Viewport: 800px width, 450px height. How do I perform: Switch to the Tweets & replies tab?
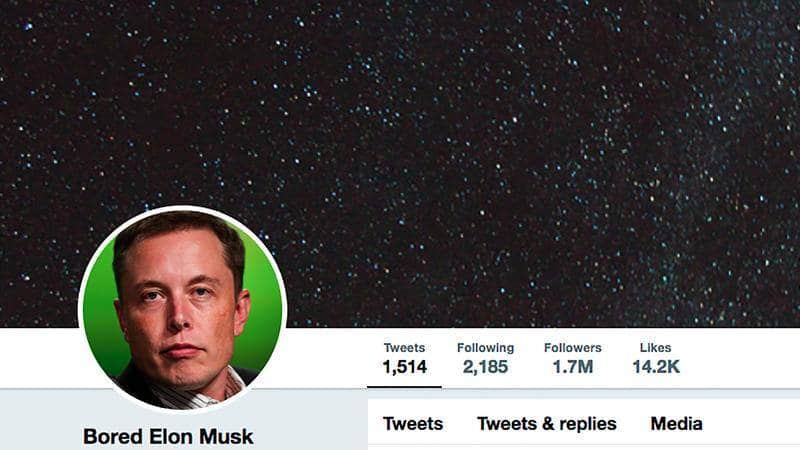[x=546, y=424]
